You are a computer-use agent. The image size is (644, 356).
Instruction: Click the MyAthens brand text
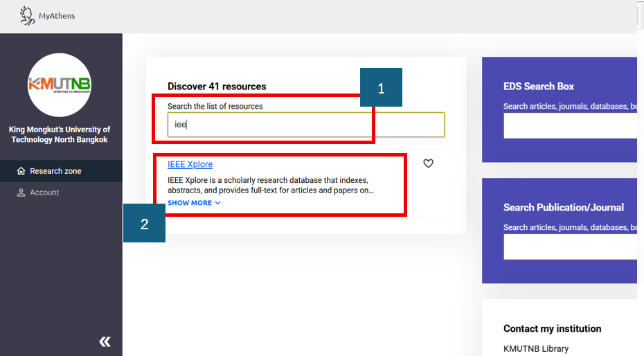57,16
